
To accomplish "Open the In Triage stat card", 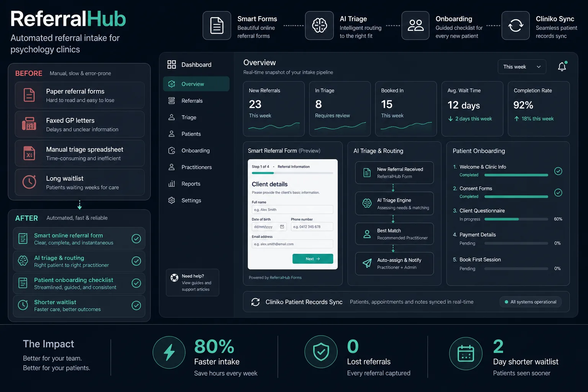I will [x=340, y=109].
